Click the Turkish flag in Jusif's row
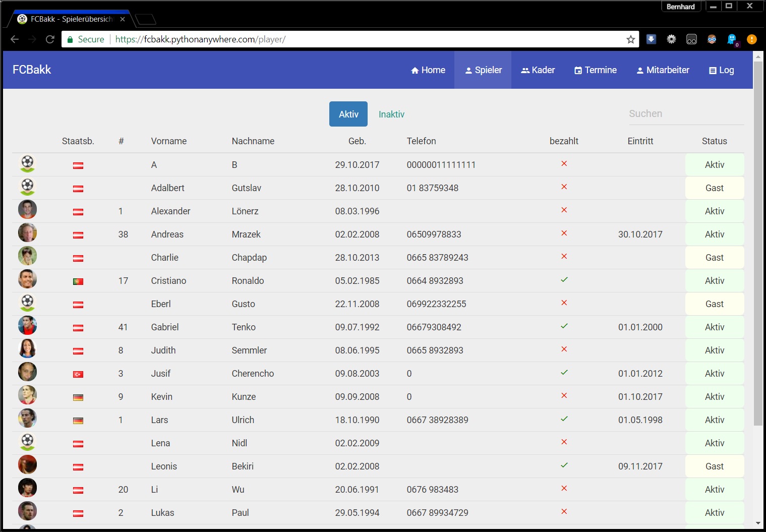The width and height of the screenshot is (766, 532). (78, 374)
